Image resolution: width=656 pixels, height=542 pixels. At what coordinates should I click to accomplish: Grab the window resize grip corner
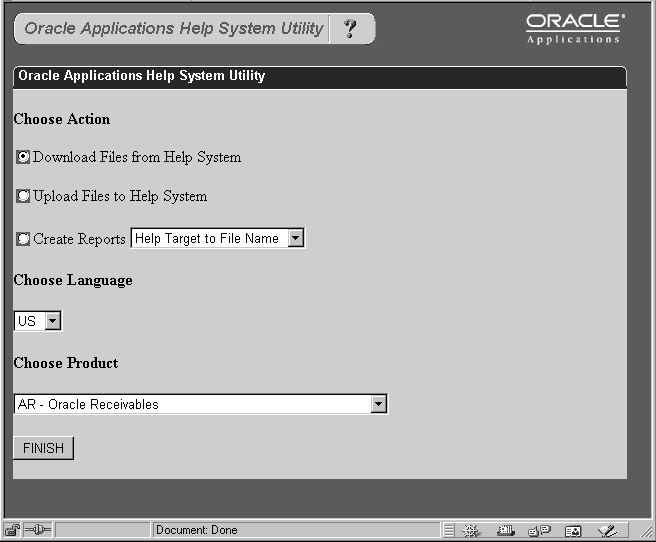(646, 531)
